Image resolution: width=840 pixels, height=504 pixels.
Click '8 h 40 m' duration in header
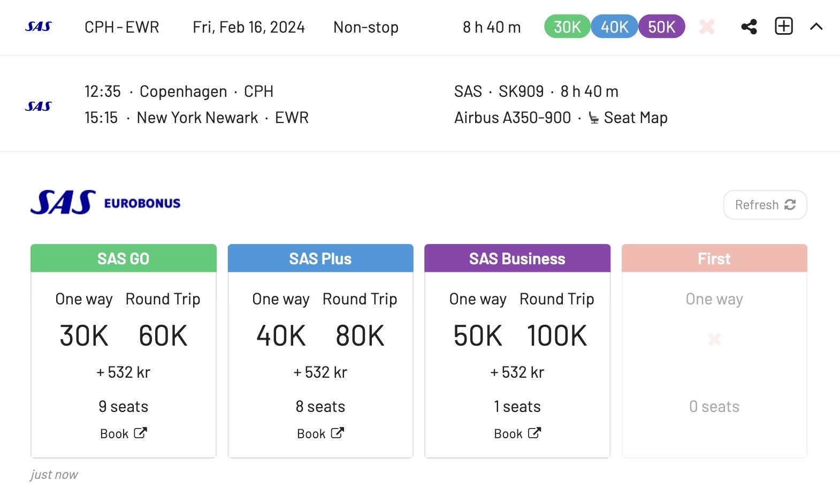pos(492,27)
